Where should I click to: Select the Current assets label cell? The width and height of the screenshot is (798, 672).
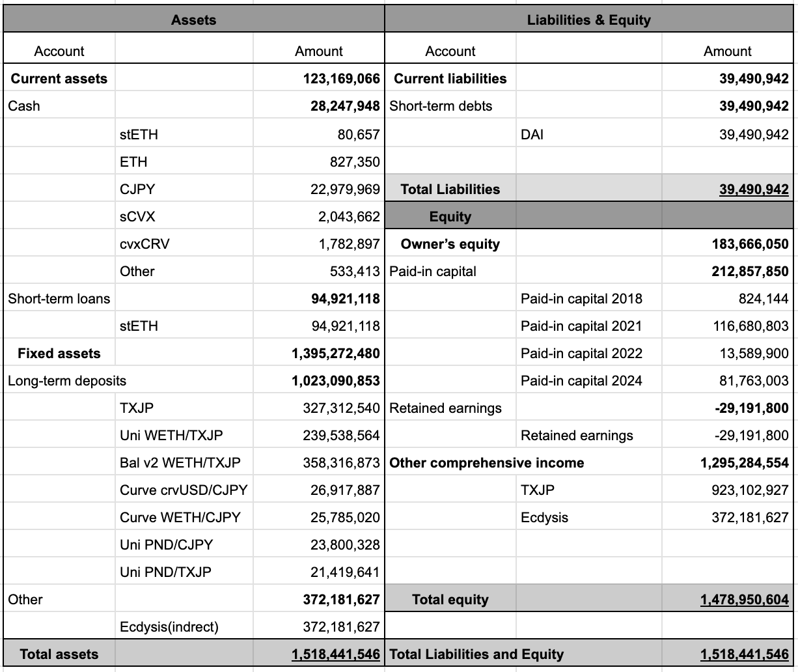59,79
